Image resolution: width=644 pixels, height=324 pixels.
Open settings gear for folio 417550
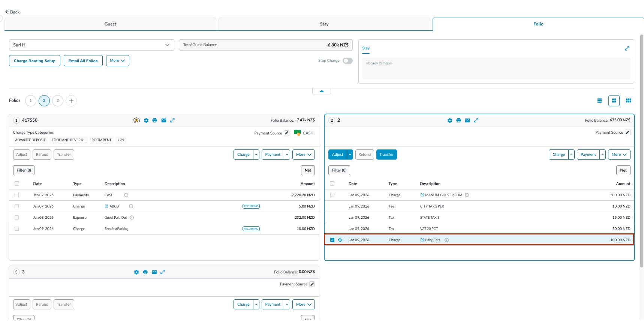click(146, 120)
